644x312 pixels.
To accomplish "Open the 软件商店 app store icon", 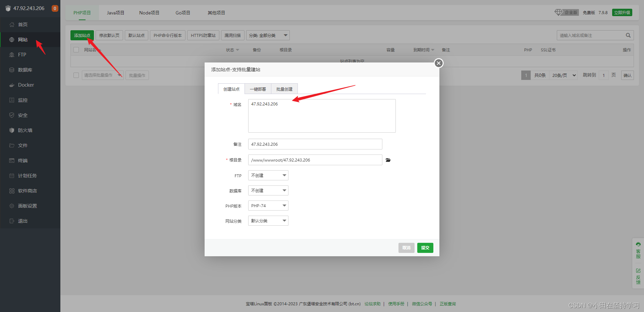I will [12, 191].
